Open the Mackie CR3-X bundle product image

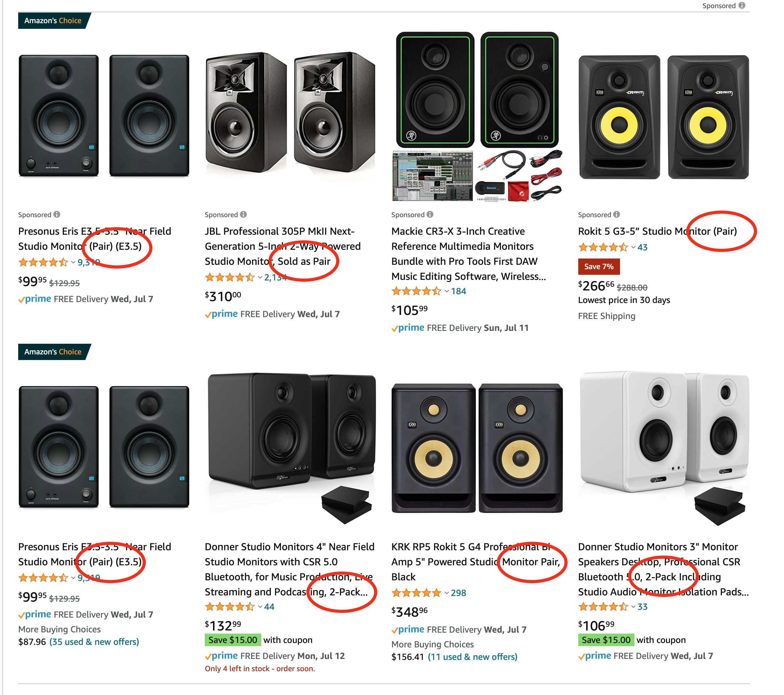477,117
